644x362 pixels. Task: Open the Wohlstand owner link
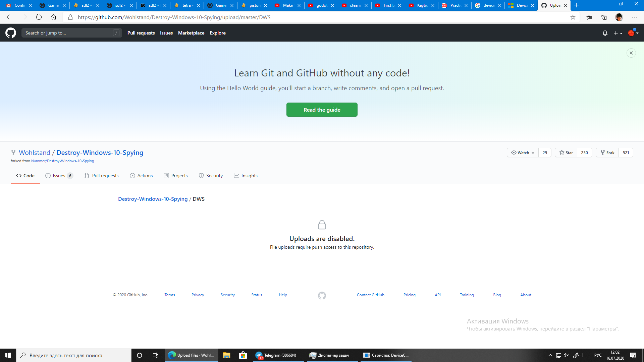[35, 153]
